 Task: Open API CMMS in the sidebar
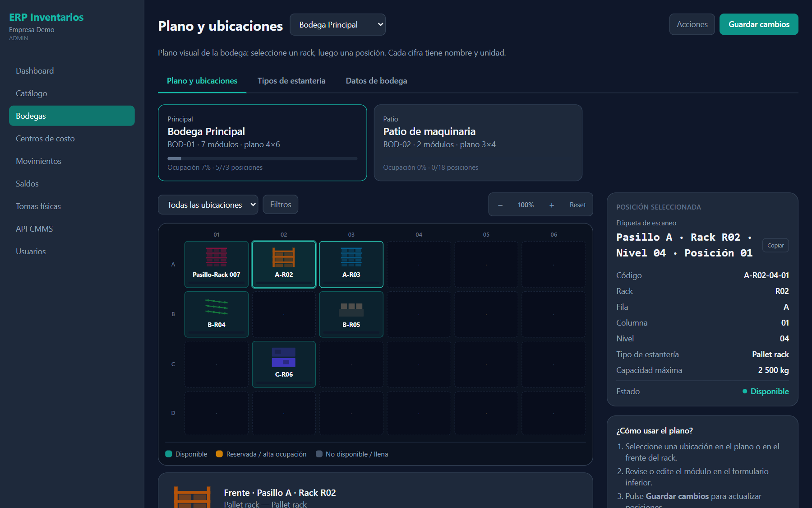[72, 229]
